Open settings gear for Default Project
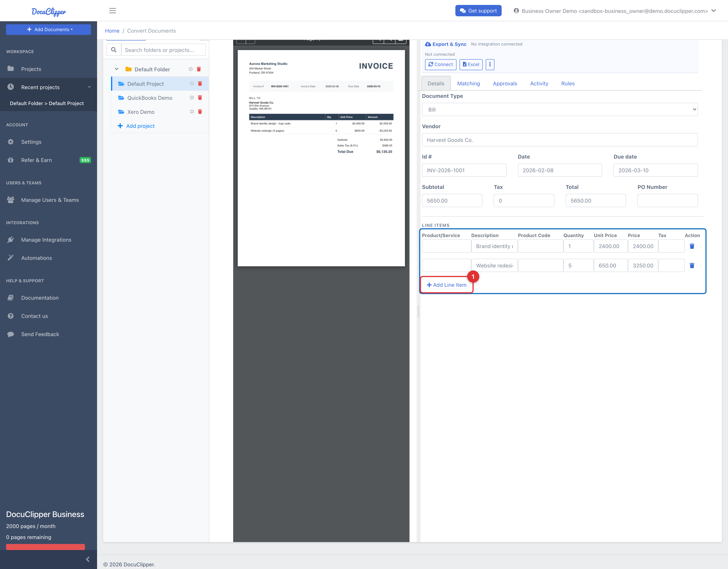This screenshot has height=569, width=728. pos(192,84)
